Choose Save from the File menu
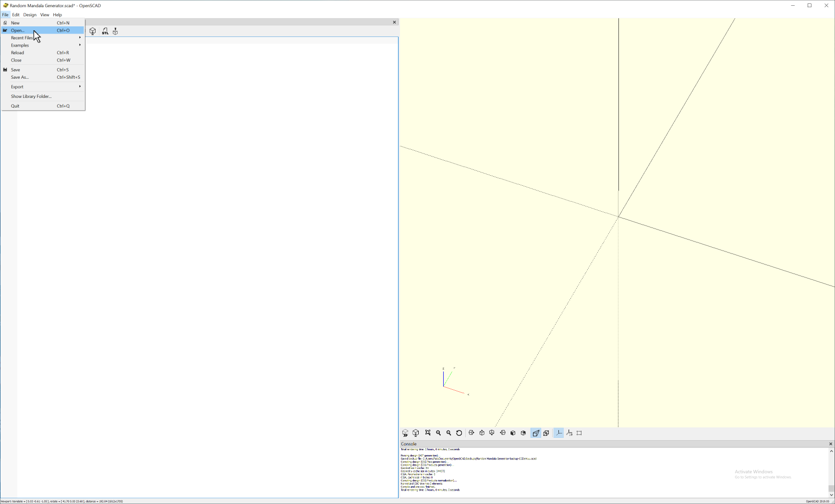The height and width of the screenshot is (504, 835). 43,70
